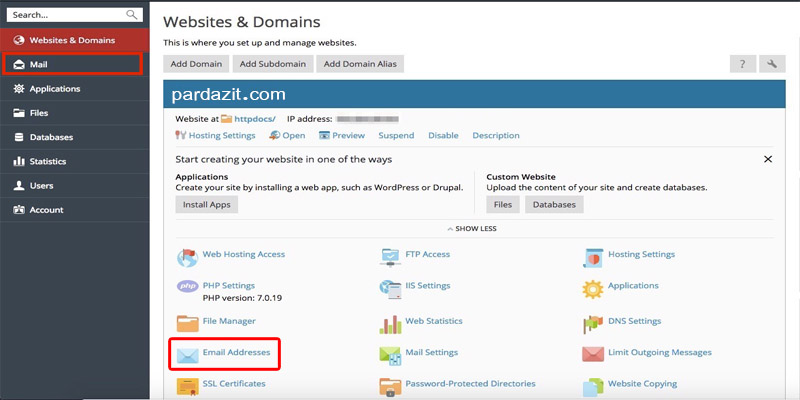
Task: Click the Web Hosting Access globe icon
Action: click(x=187, y=257)
